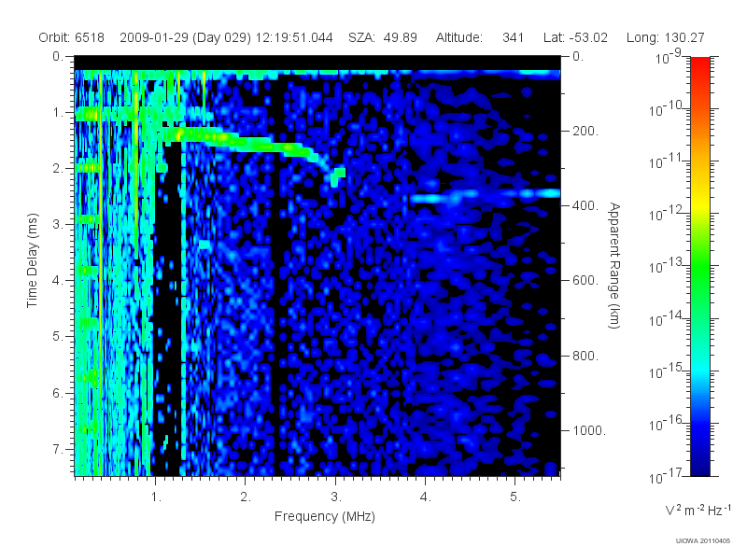Click the 400. apparent range tick label
The width and height of the screenshot is (747, 560).
585,205
